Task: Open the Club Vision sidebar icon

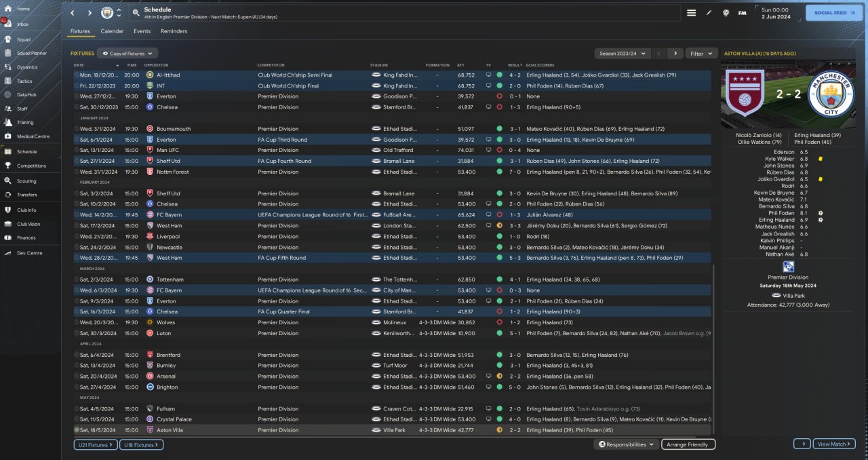Action: (7, 224)
